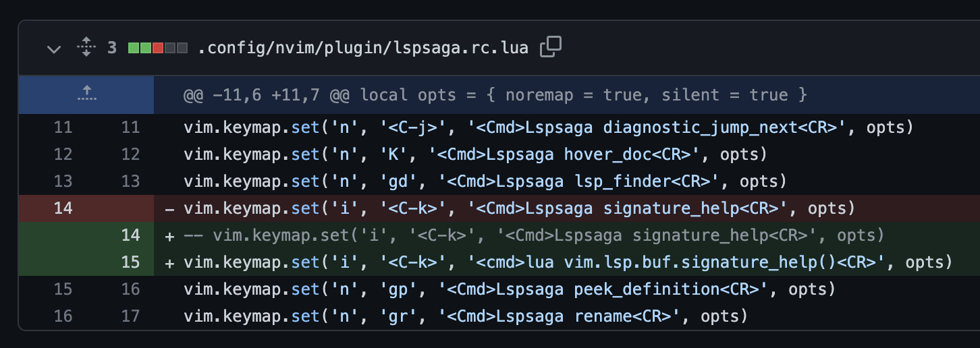Copy the lspsaga.rc.lua file path

coord(551,47)
